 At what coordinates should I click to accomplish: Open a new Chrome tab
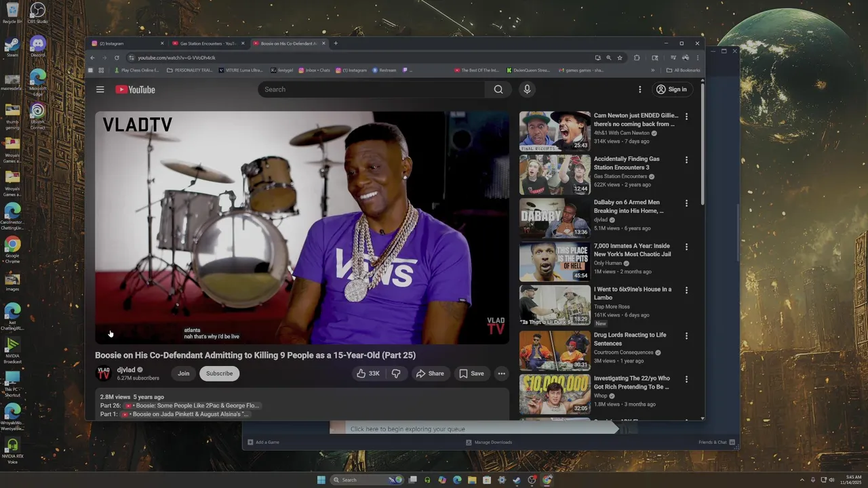pos(335,43)
